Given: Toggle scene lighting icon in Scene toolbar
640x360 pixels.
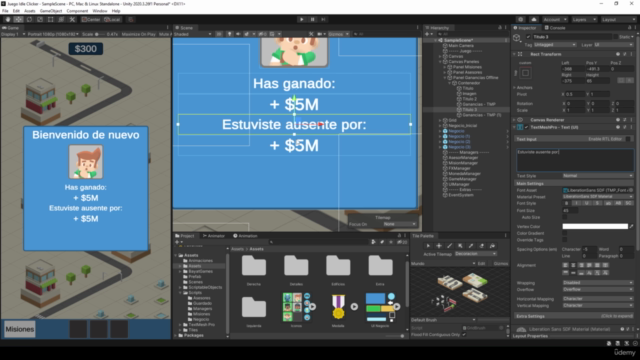Looking at the screenshot, I should point(229,34).
